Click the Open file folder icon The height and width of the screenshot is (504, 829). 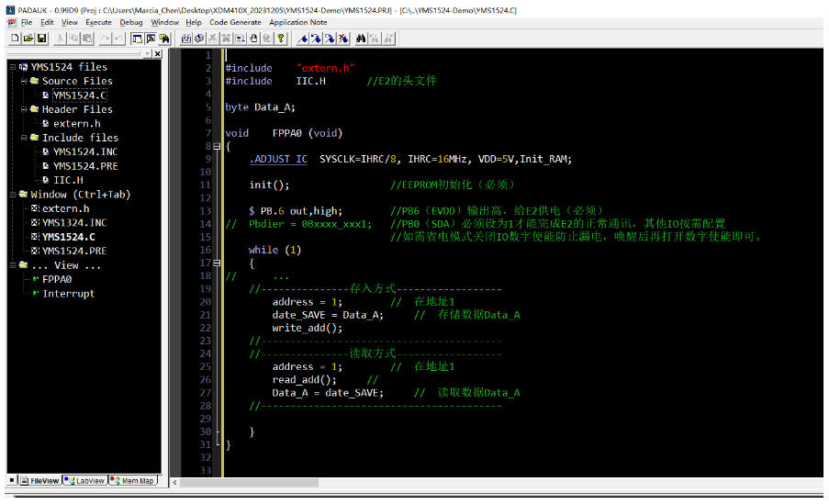[28, 39]
